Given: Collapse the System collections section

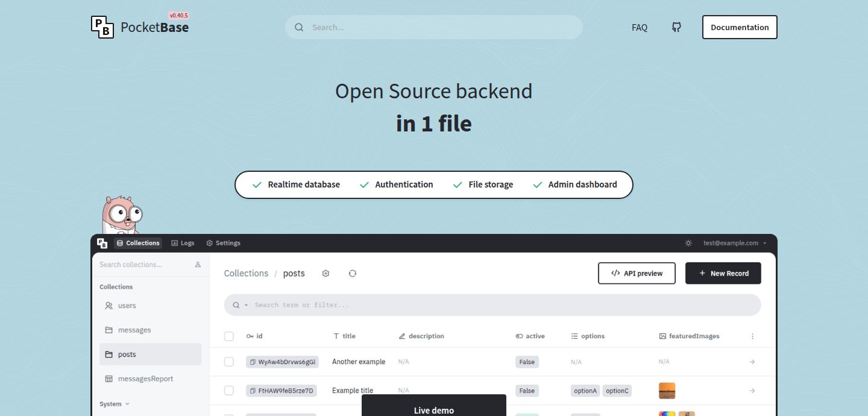Looking at the screenshot, I should 114,404.
